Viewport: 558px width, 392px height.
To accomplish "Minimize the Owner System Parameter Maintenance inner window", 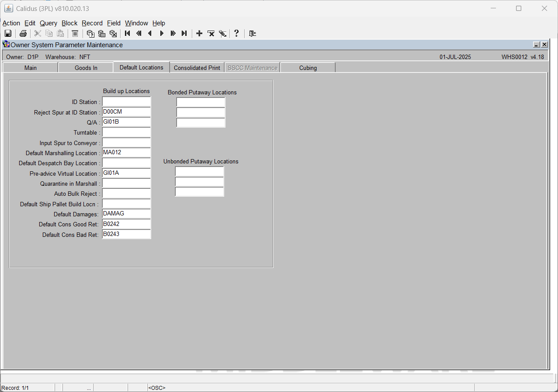I will [537, 45].
